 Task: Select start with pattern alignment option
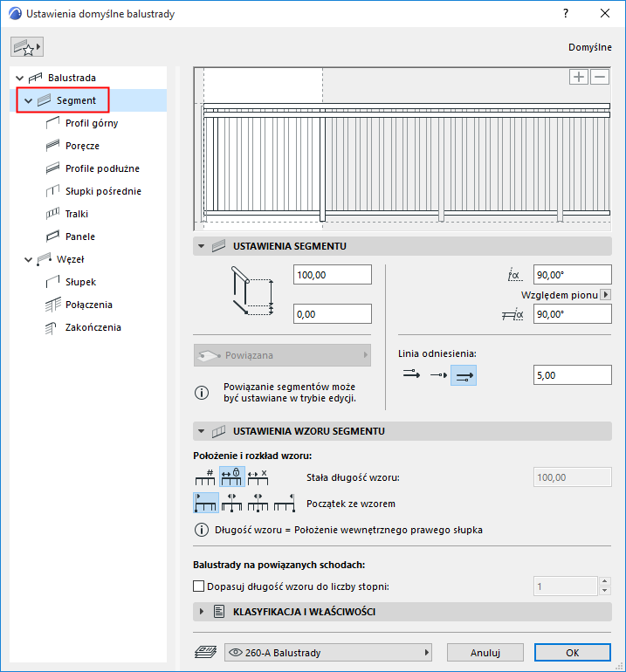pyautogui.click(x=206, y=503)
